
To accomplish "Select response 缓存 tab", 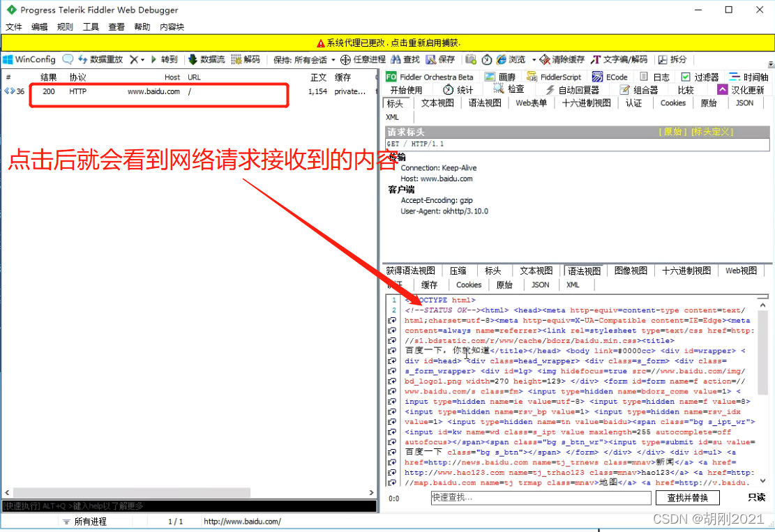I will [429, 285].
